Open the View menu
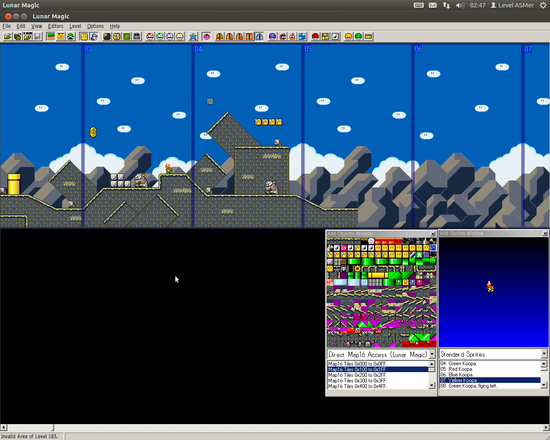 [x=36, y=26]
